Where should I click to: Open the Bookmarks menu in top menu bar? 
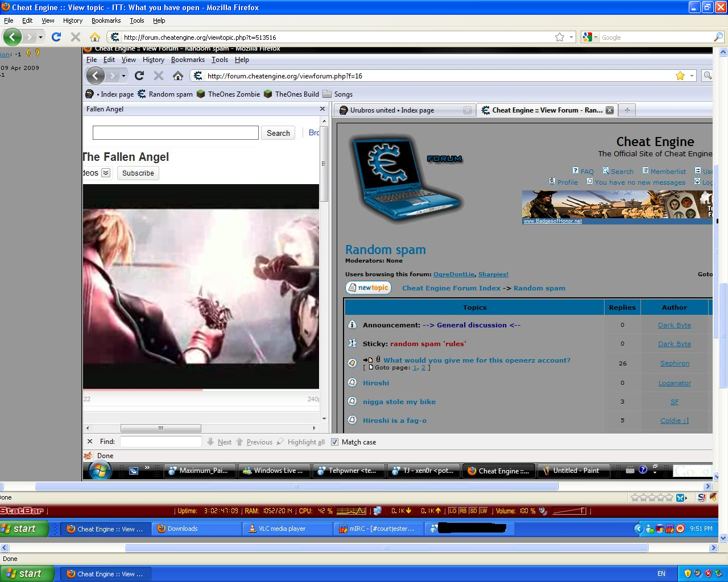106,20
